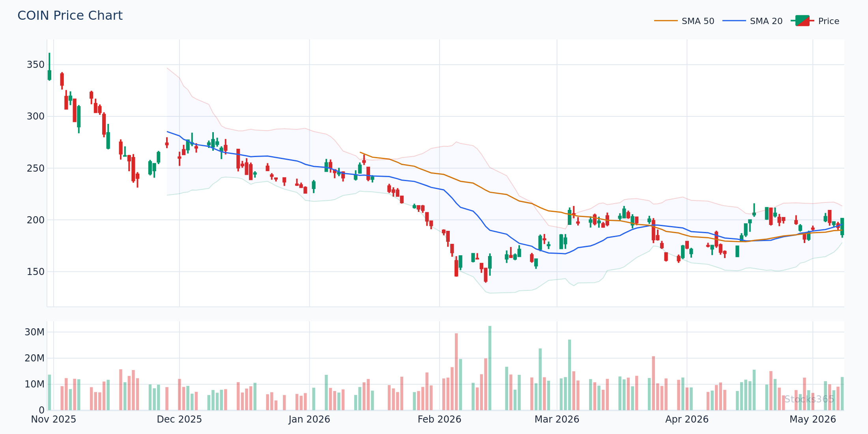Click the 10M volume axis label

(35, 384)
